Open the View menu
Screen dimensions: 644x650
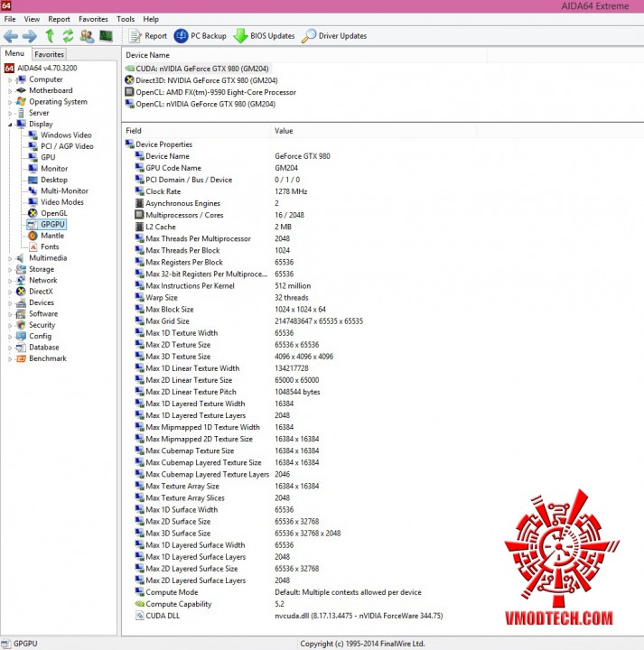coord(32,19)
